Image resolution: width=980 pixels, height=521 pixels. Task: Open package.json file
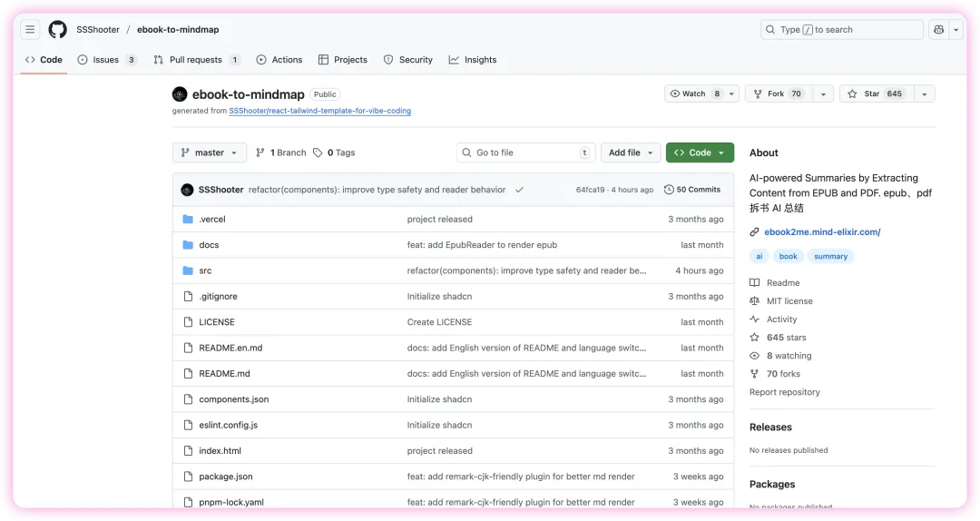tap(226, 476)
